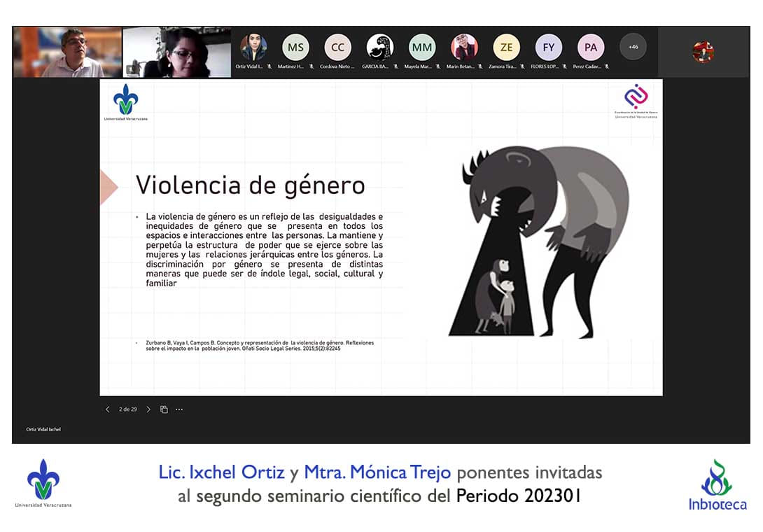Screen dimensions: 763x532
Task: Click the GARCIA black-and-white avatar
Action: [379, 48]
